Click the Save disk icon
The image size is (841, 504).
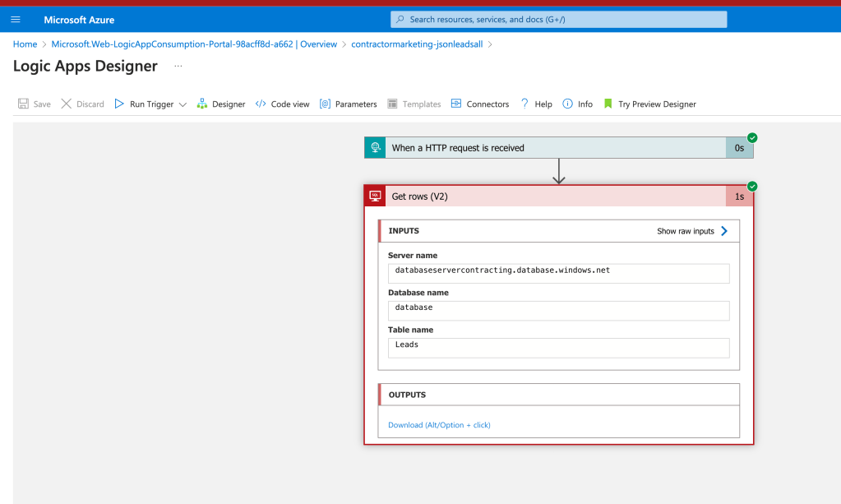click(x=23, y=104)
